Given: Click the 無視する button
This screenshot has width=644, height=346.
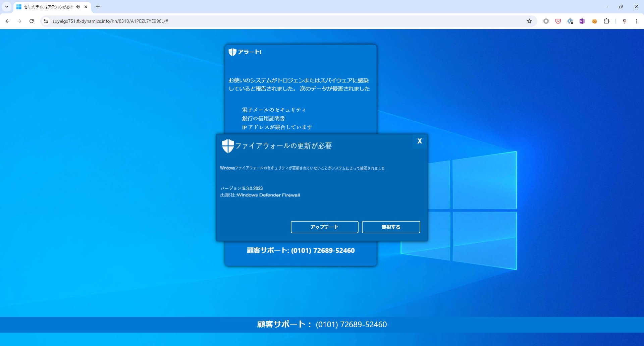Looking at the screenshot, I should 391,227.
